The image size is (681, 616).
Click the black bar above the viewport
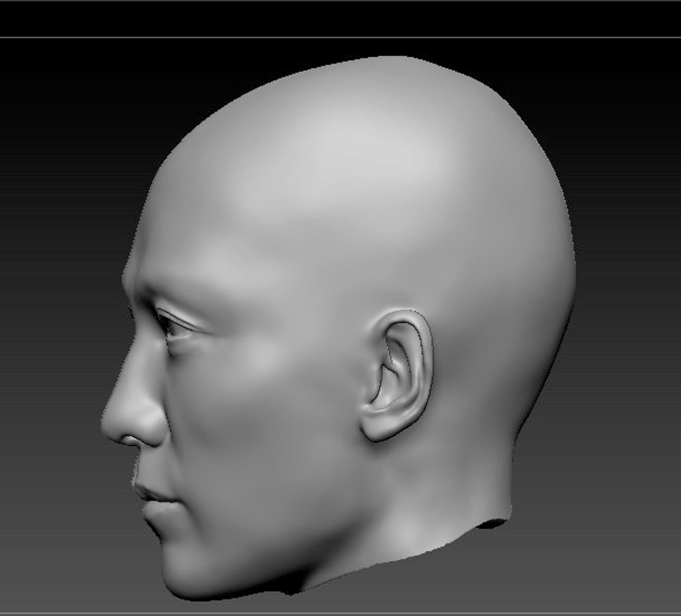click(x=340, y=18)
